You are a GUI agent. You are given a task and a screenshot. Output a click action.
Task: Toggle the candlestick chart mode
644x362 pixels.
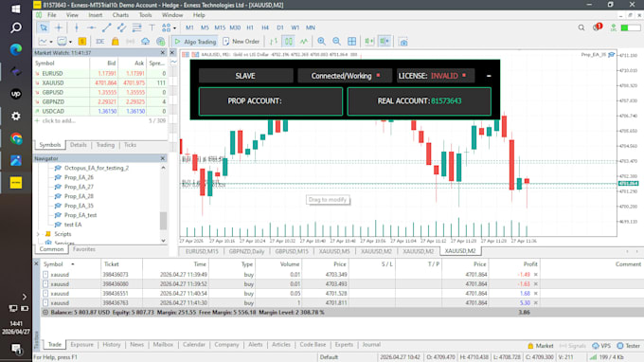(288, 42)
